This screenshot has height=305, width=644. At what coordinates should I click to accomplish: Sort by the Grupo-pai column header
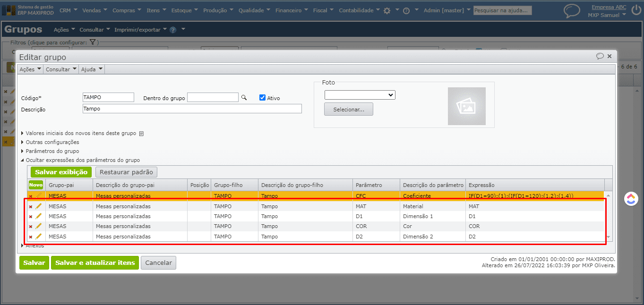click(x=69, y=185)
